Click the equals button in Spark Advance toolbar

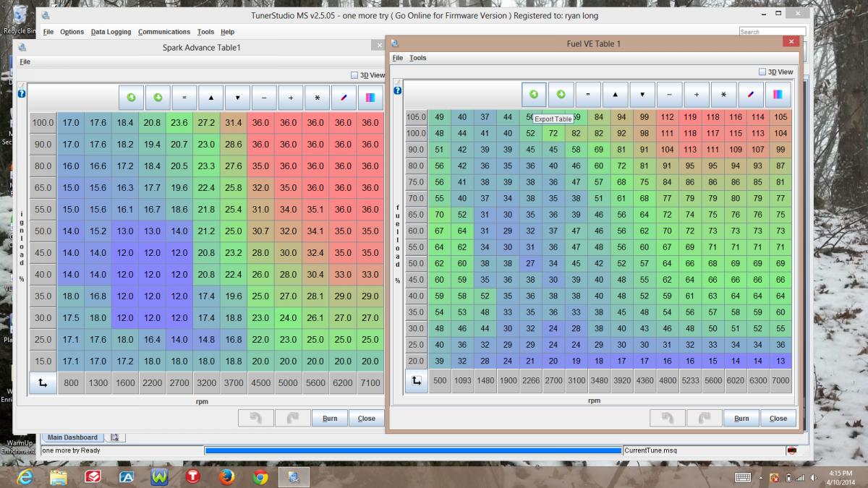(x=184, y=98)
